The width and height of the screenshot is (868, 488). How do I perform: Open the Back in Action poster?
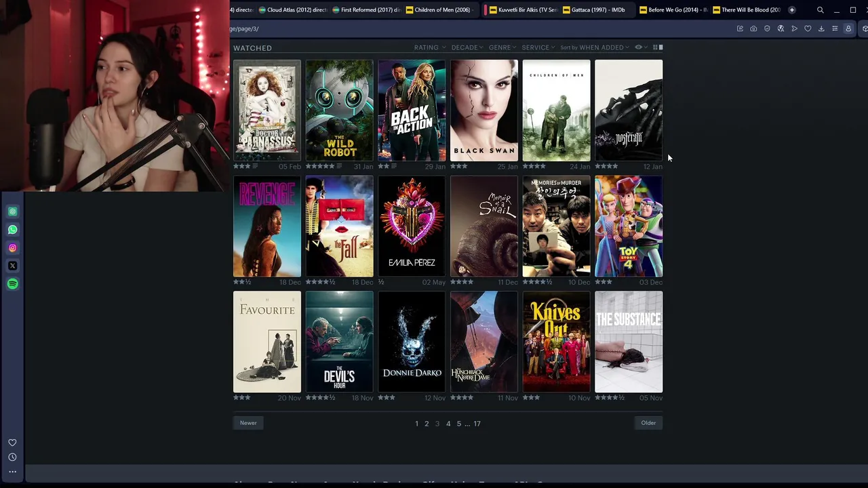[412, 110]
